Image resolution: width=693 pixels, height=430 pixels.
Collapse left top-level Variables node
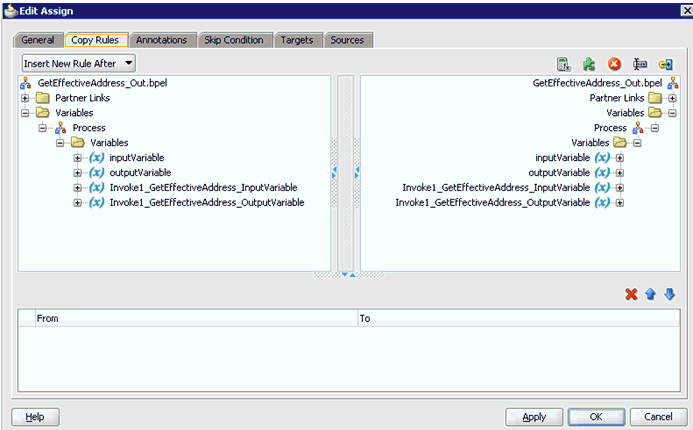[x=25, y=113]
